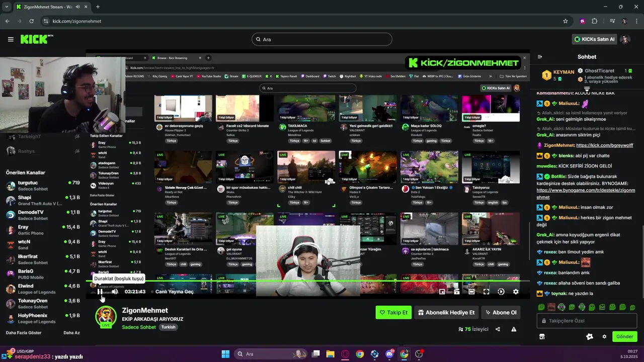Screen dimensions: 644x362
Task: Follow the channel with Takip Et
Action: pos(393,312)
